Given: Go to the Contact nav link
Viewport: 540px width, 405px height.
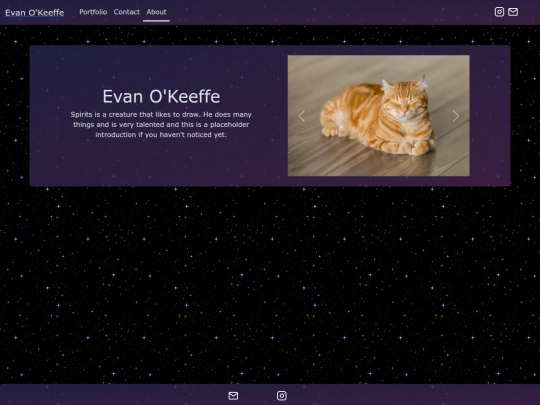Looking at the screenshot, I should (x=127, y=12).
